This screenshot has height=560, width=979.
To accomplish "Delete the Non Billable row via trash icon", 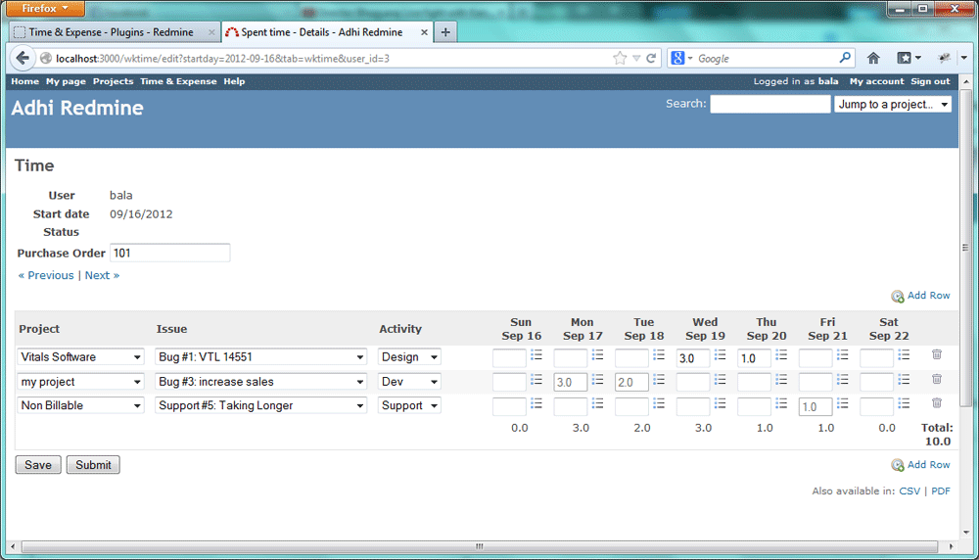I will coord(937,403).
